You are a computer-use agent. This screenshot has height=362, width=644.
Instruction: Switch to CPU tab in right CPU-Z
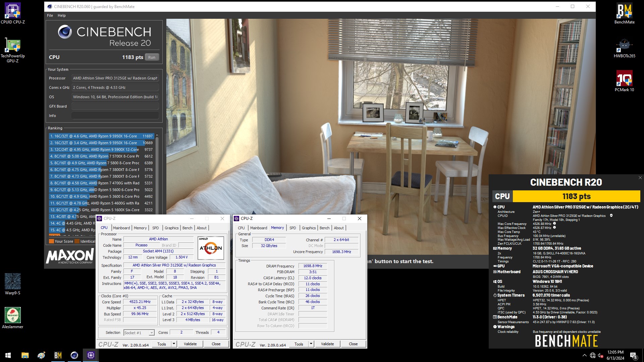(241, 228)
